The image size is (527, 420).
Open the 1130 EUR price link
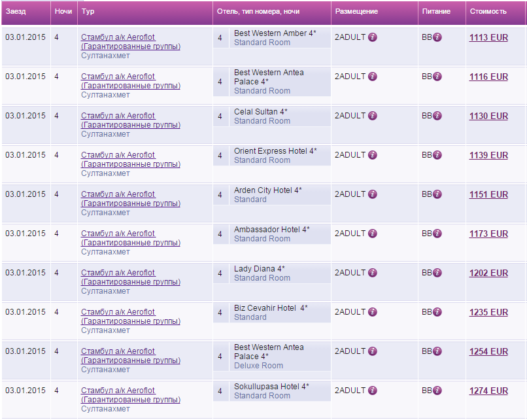pos(488,116)
